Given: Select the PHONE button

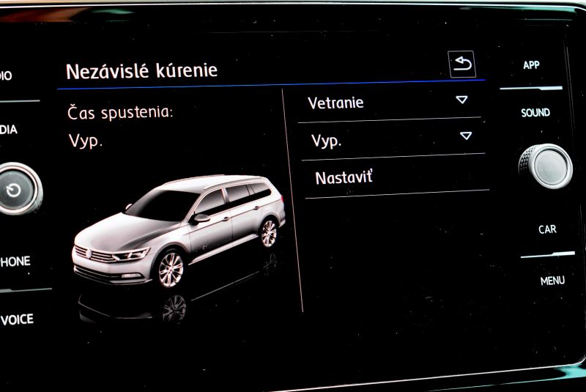Looking at the screenshot, I should coord(15,261).
